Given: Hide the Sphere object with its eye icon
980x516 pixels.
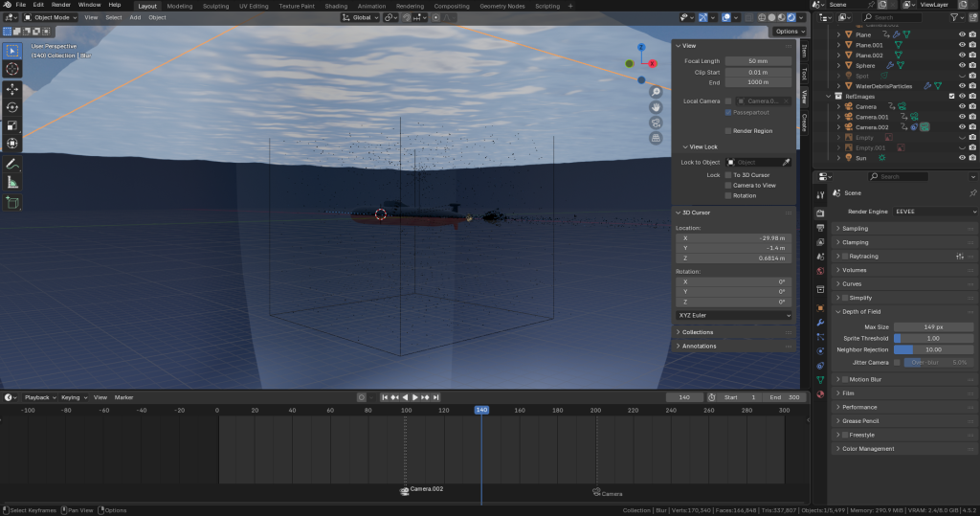Looking at the screenshot, I should [962, 65].
